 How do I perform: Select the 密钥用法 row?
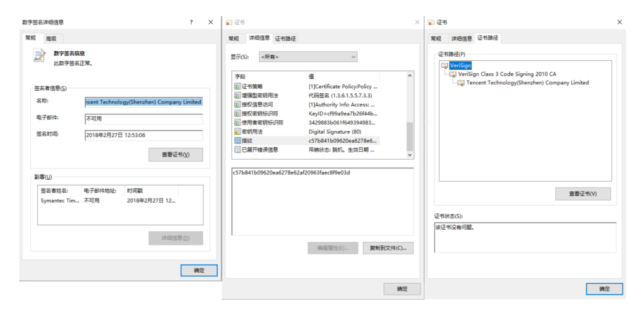tap(319, 132)
